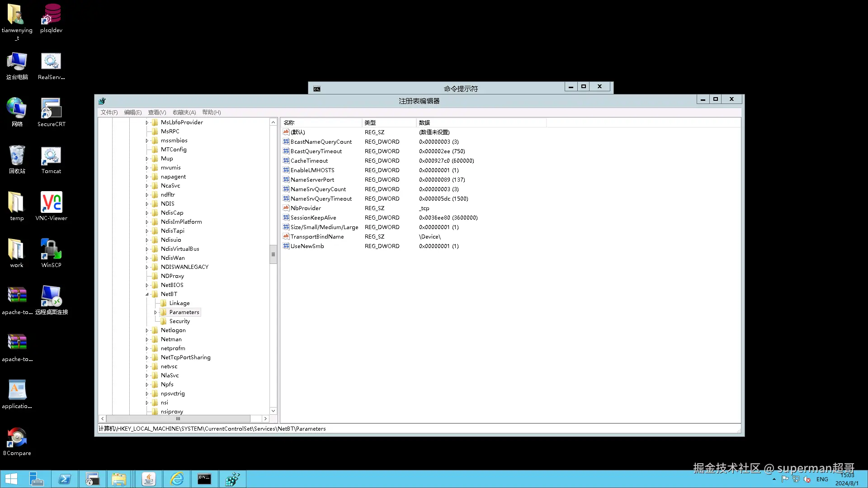Click the registry editor taskbar icon
The width and height of the screenshot is (868, 488).
(x=232, y=479)
